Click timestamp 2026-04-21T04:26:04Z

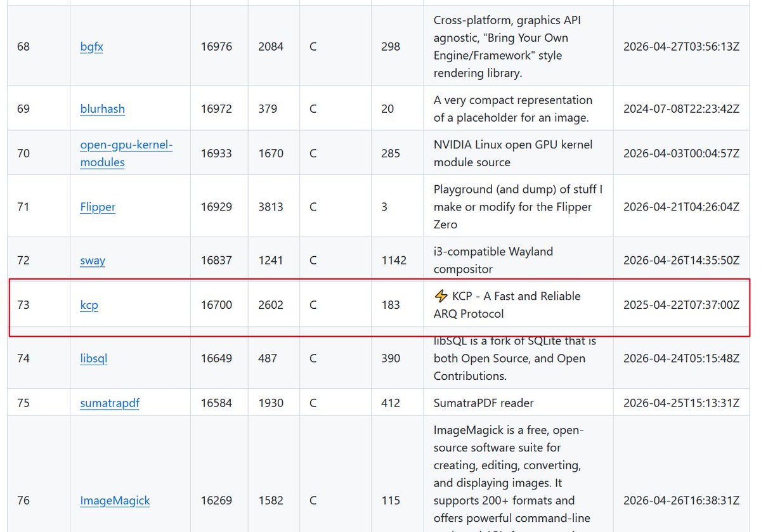point(681,207)
